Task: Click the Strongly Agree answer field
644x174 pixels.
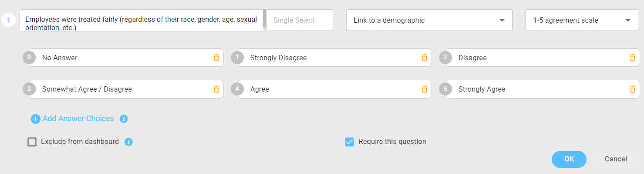Action: click(x=542, y=89)
